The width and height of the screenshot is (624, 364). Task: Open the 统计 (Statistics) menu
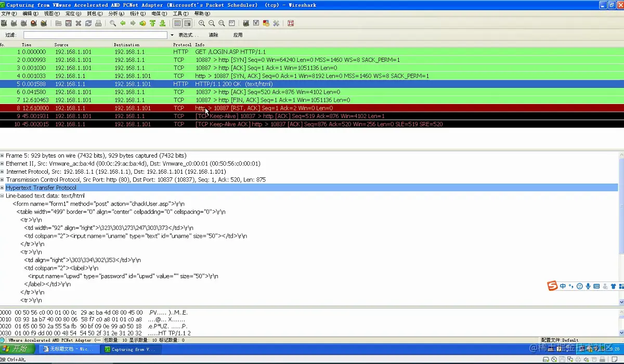[x=138, y=14]
